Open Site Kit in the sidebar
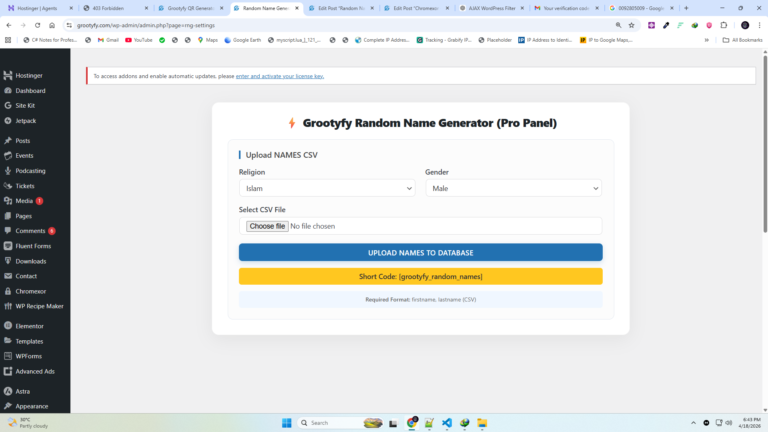The image size is (768, 432). (24, 105)
